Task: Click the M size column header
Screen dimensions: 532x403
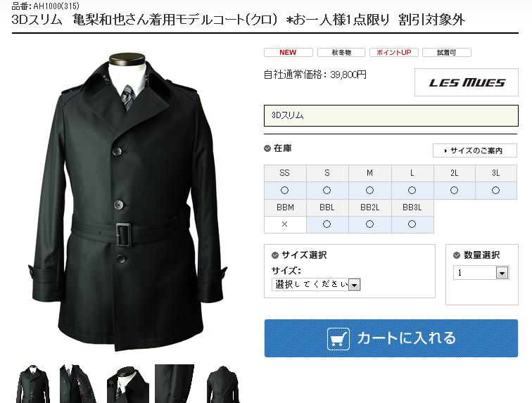Action: 370,173
